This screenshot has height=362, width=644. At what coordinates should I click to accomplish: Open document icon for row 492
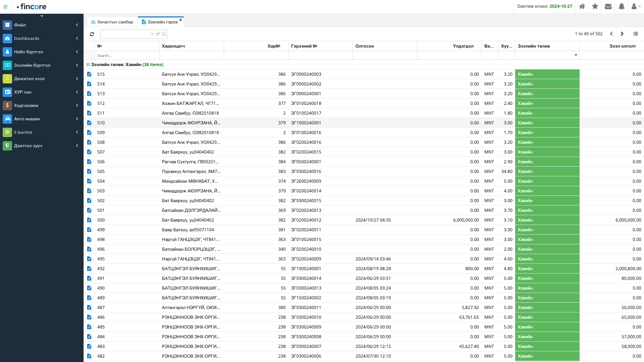point(89,268)
